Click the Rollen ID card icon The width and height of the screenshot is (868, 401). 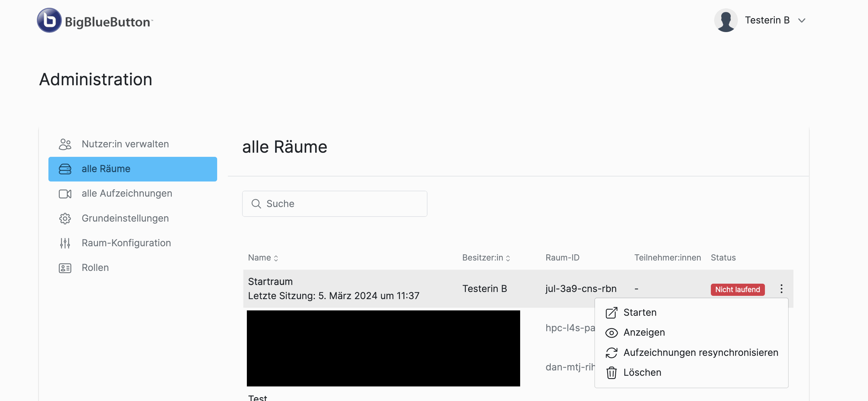[x=65, y=268]
